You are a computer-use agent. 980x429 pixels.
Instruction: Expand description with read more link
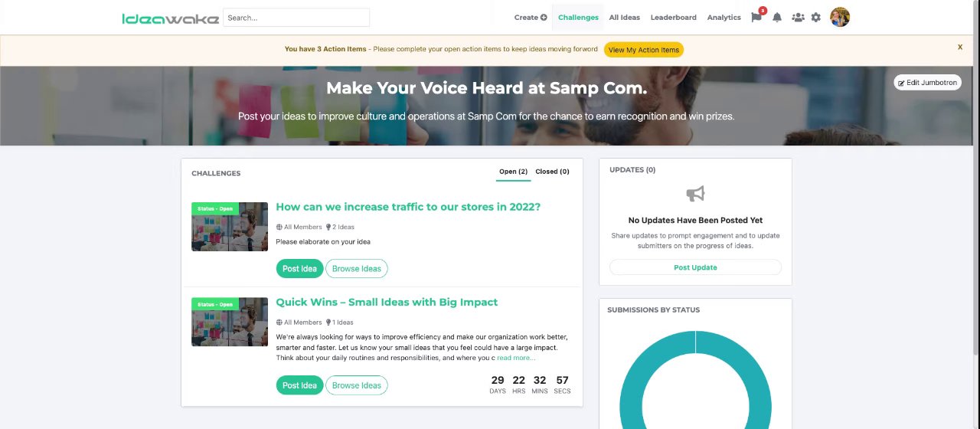tap(516, 358)
